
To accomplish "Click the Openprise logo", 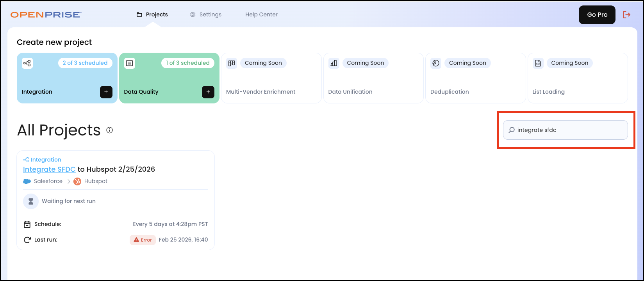I will tap(46, 15).
